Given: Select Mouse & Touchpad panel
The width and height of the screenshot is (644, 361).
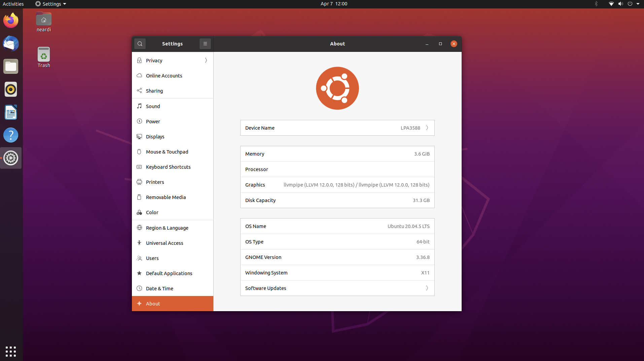Looking at the screenshot, I should [173, 152].
